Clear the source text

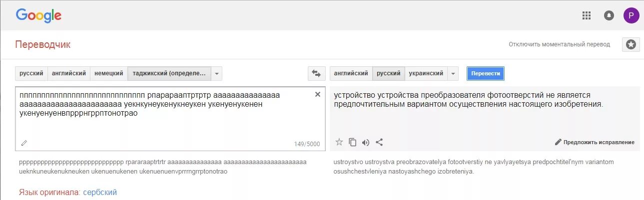(317, 94)
